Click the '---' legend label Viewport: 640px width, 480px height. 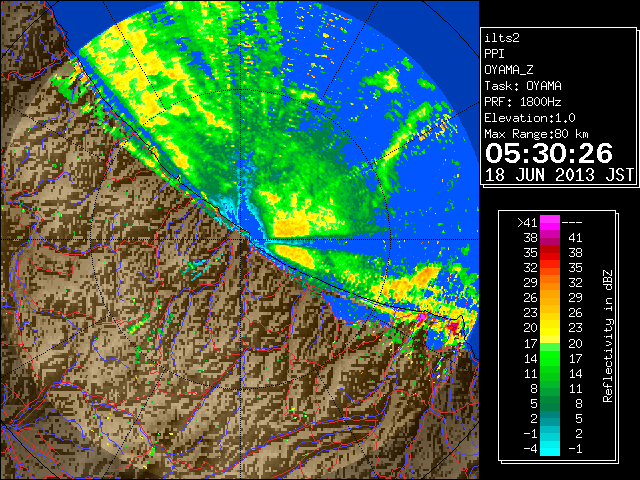click(572, 222)
